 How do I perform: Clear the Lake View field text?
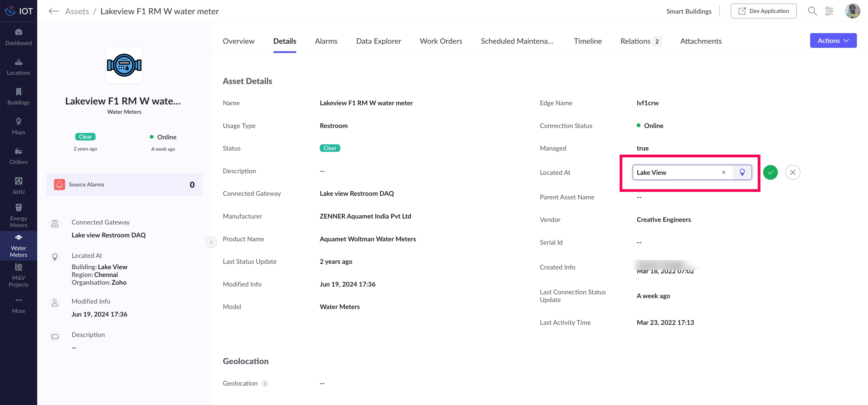click(x=723, y=172)
